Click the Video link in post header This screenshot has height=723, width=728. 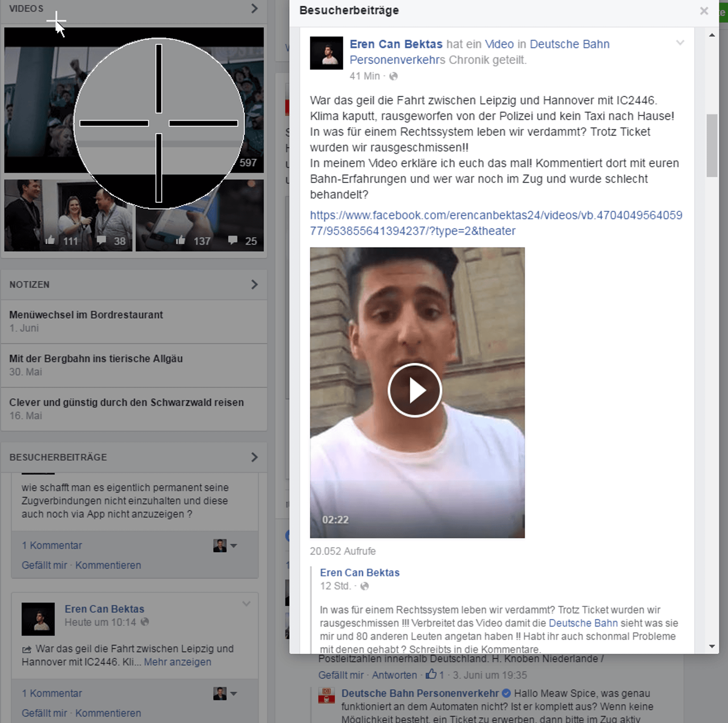click(x=499, y=44)
